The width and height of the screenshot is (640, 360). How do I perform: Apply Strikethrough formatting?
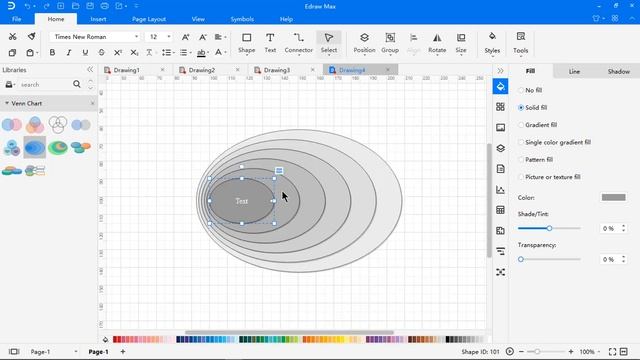(x=101, y=53)
